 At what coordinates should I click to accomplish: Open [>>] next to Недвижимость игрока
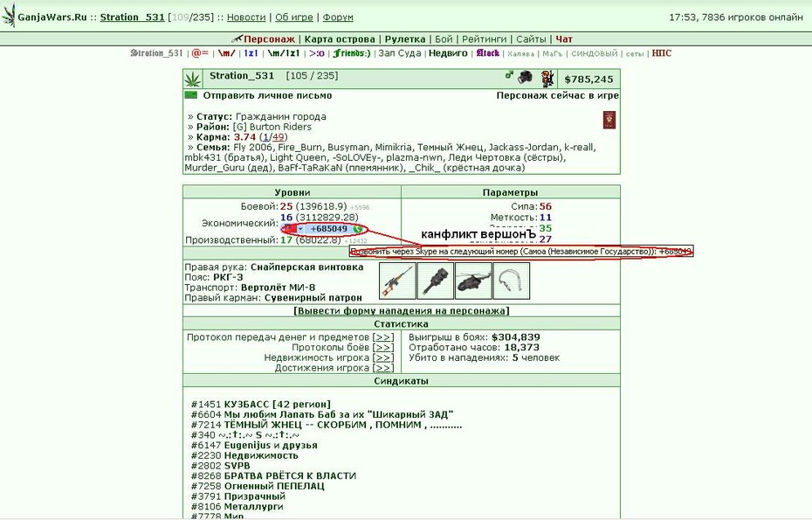coord(383,357)
